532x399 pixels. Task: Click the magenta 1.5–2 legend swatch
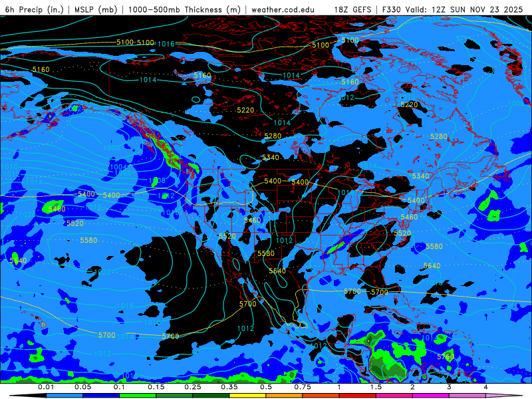pos(394,396)
